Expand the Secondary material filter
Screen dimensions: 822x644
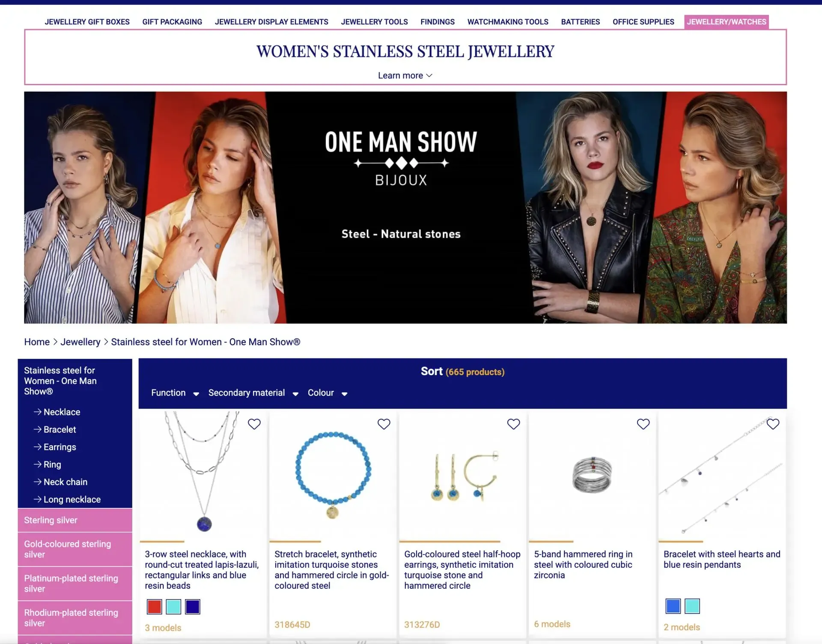click(253, 393)
